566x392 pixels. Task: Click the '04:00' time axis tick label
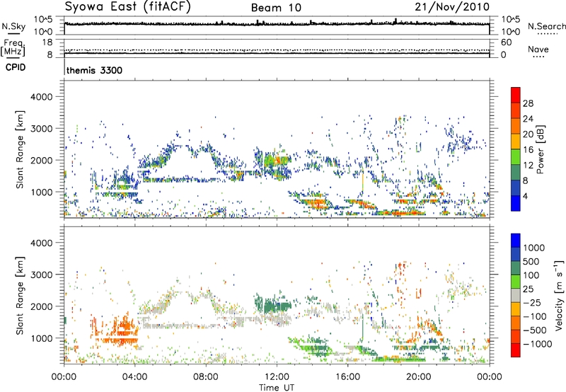tap(135, 377)
